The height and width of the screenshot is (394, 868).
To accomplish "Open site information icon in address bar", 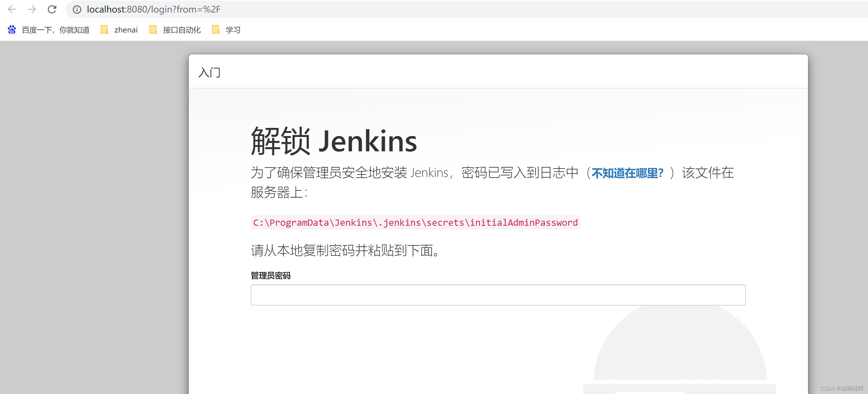I will [77, 9].
